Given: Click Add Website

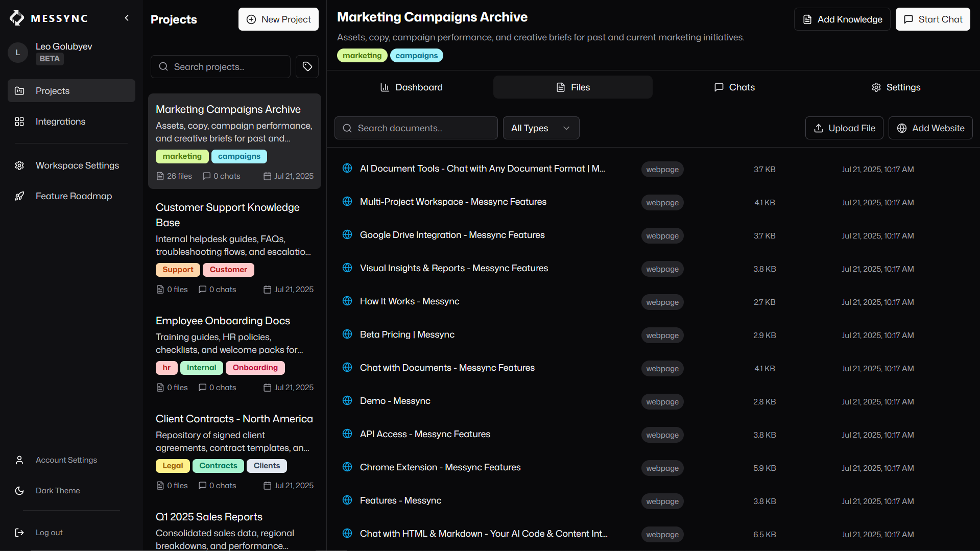Looking at the screenshot, I should pyautogui.click(x=930, y=128).
